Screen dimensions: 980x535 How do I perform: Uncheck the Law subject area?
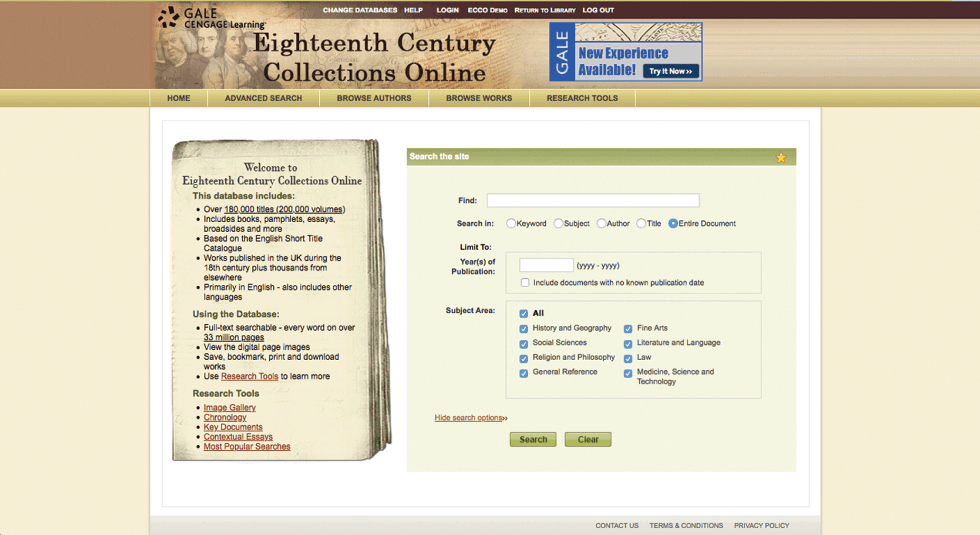coord(628,358)
